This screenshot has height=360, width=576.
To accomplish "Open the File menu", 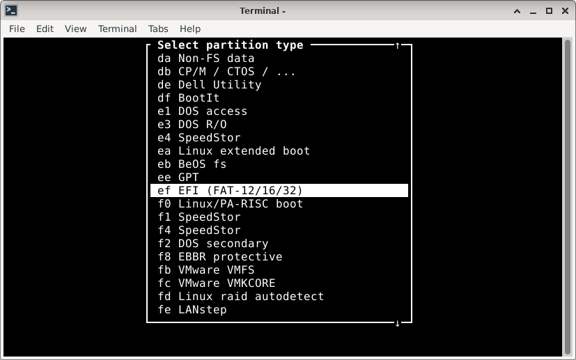I will 17,29.
